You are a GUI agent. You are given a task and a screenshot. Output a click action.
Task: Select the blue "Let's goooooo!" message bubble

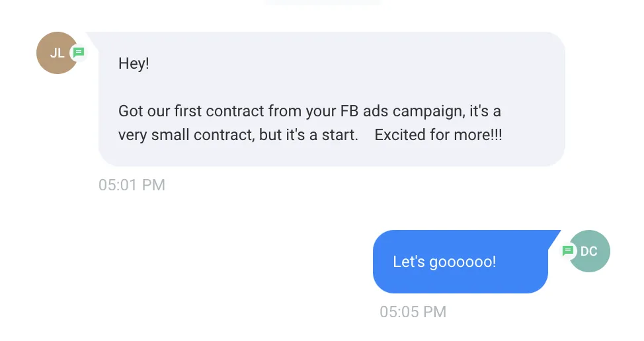(460, 262)
